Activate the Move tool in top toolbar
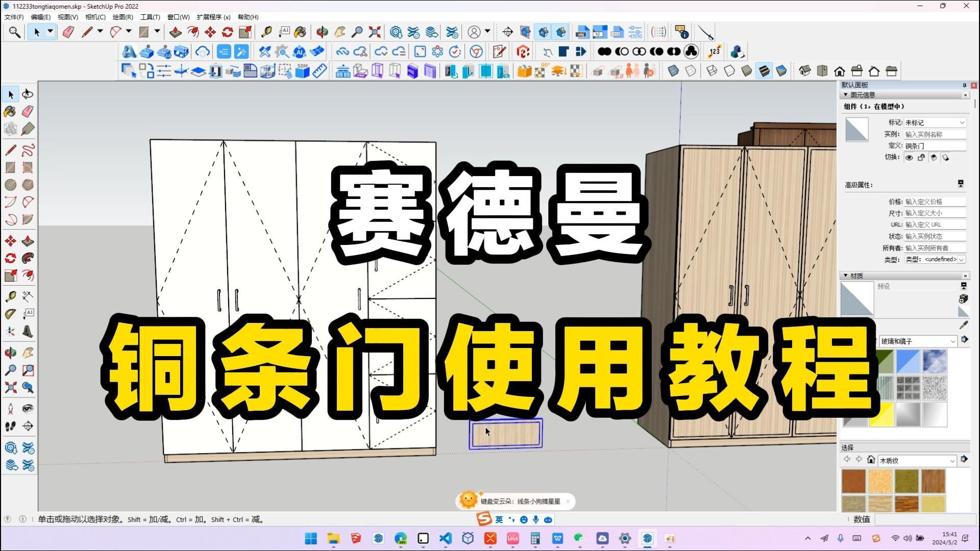The width and height of the screenshot is (980, 551). [210, 32]
